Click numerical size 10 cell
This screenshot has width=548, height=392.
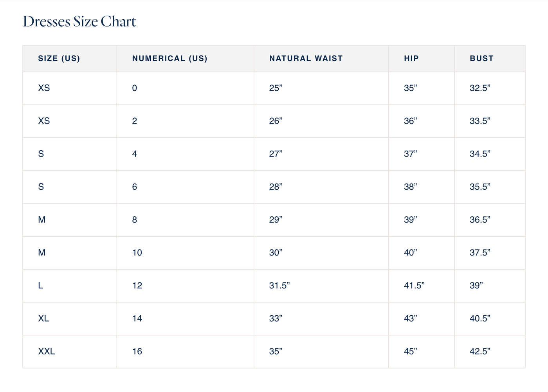coord(137,253)
